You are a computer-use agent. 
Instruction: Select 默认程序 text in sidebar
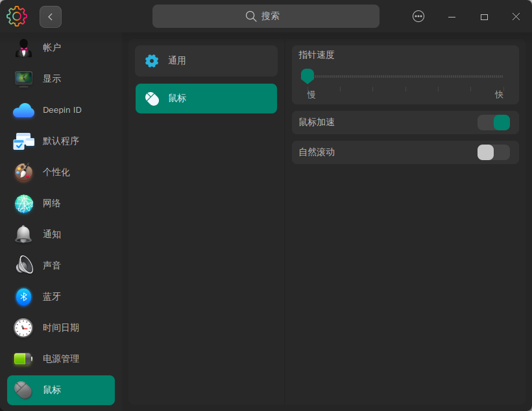61,141
